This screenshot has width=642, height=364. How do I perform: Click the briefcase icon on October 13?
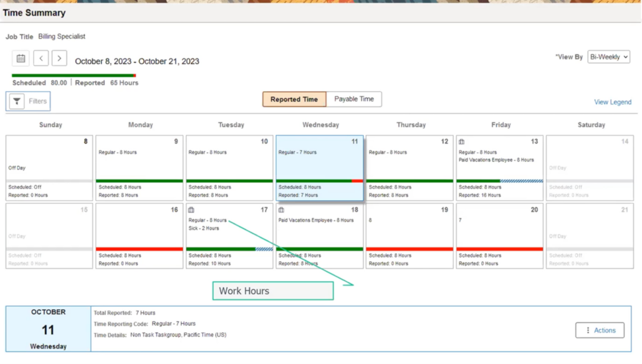461,142
